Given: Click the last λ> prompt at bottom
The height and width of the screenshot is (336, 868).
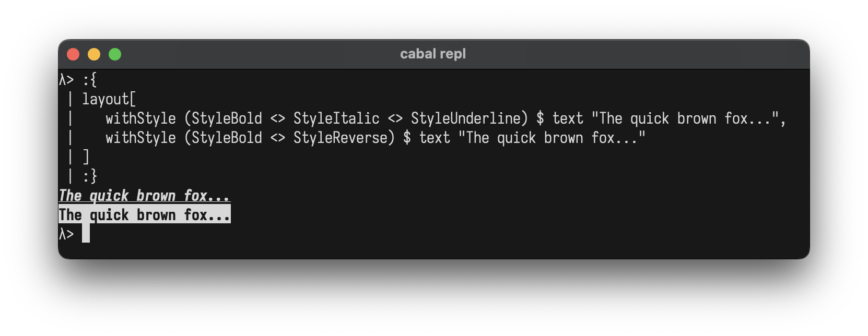Looking at the screenshot, I should coord(66,234).
